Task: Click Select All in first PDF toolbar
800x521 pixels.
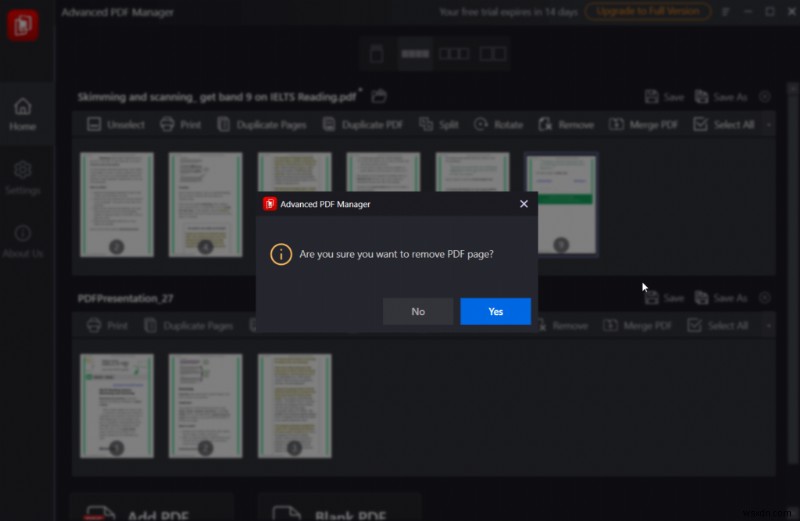Action: tap(723, 125)
